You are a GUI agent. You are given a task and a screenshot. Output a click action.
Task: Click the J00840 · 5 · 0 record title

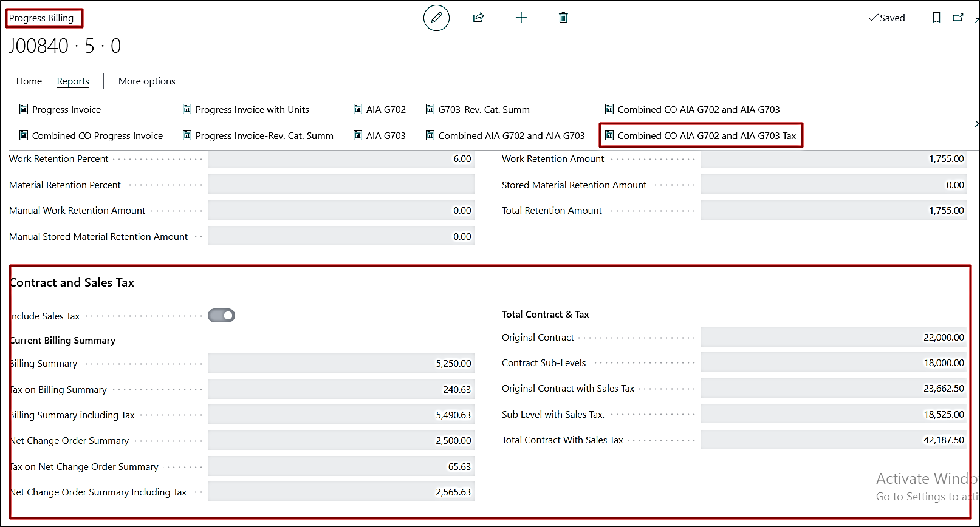point(65,46)
